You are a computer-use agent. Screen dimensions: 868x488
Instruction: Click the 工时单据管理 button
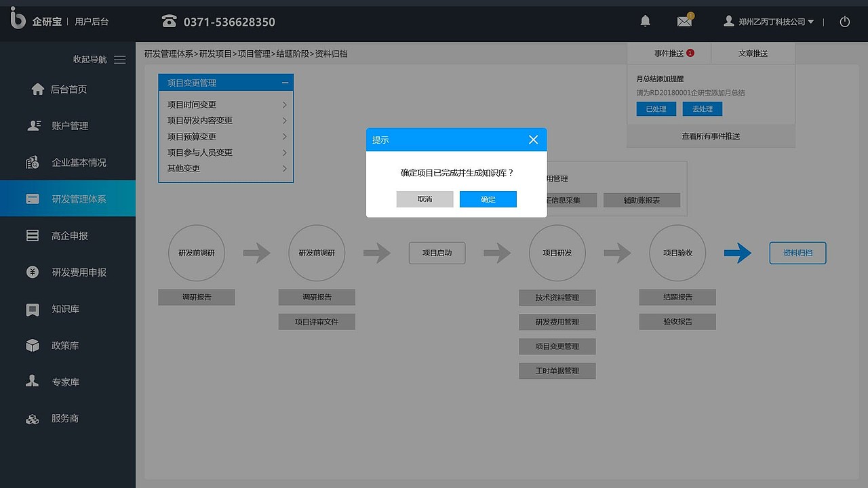coord(557,371)
